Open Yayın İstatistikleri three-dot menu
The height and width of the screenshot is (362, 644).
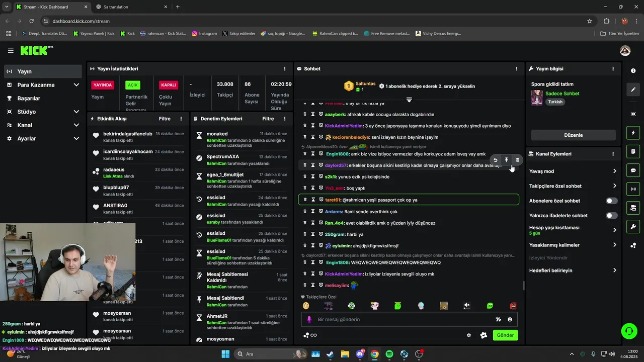(x=285, y=68)
